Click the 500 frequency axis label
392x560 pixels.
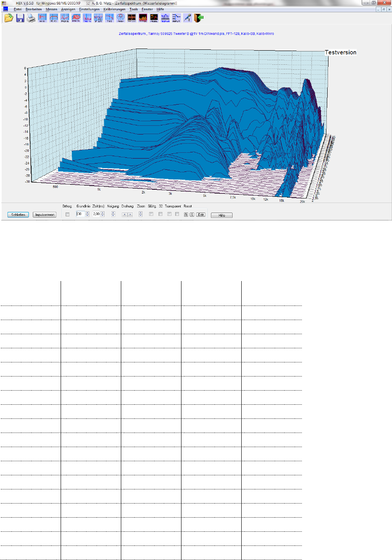pos(55,187)
